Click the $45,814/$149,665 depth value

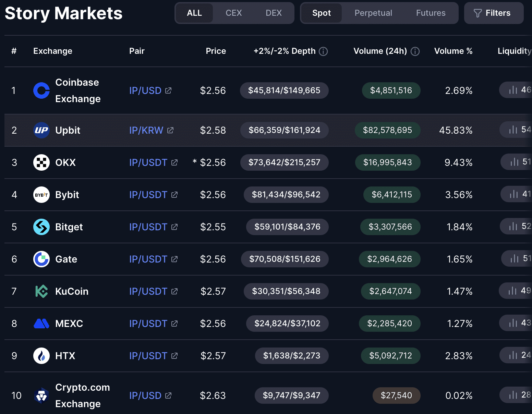click(284, 90)
